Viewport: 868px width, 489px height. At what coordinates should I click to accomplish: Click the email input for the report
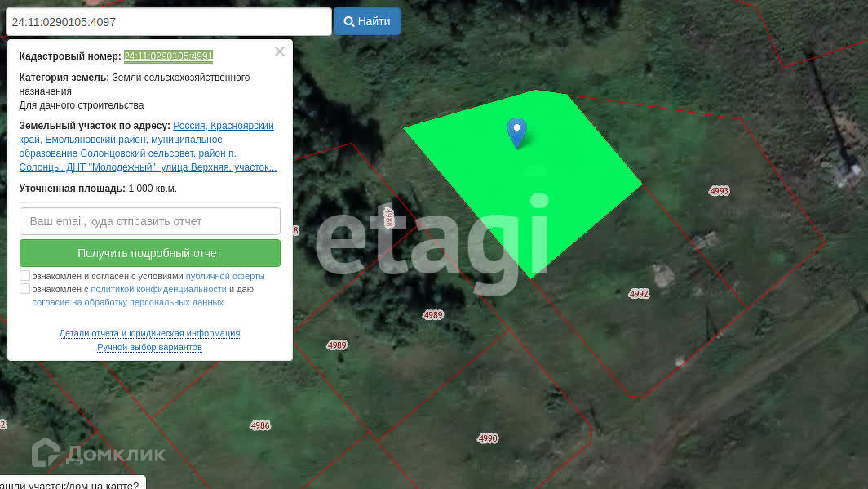click(150, 221)
